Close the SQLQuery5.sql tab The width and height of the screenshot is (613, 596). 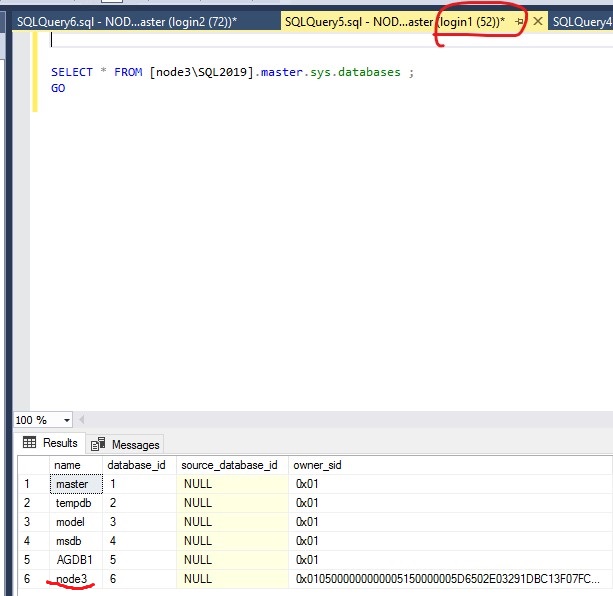tap(538, 21)
